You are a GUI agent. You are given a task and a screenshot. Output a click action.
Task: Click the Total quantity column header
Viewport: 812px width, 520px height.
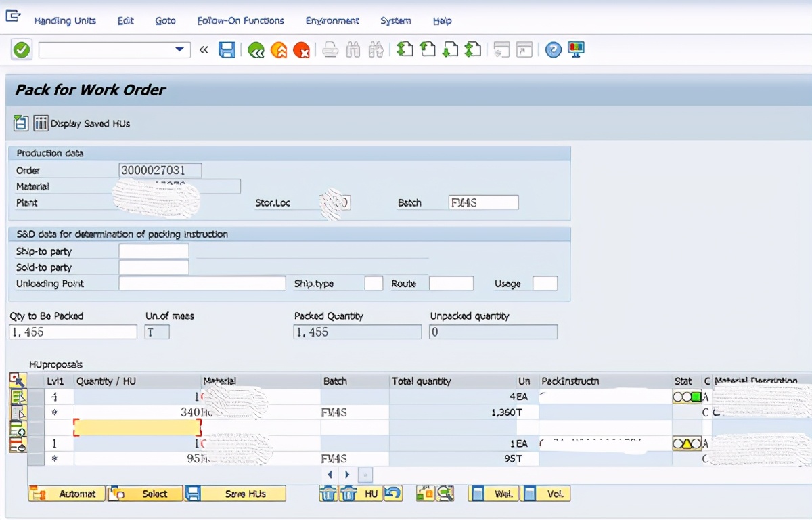(453, 381)
